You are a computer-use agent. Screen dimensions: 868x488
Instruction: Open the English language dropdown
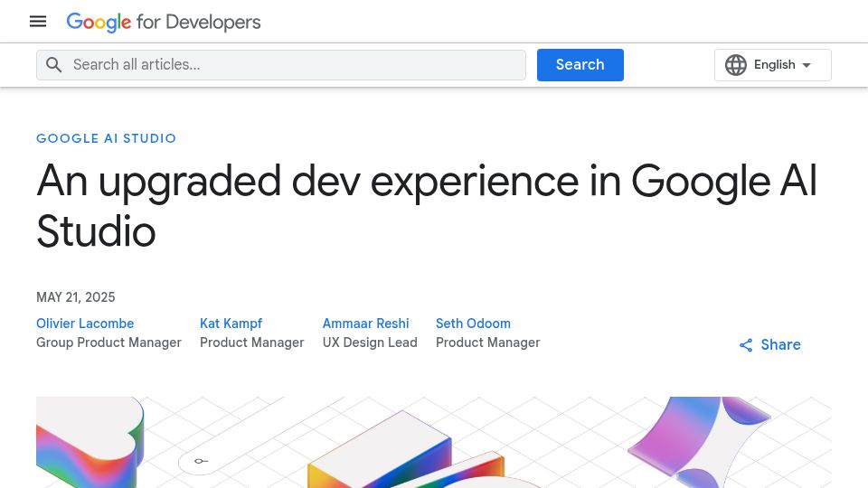point(773,65)
